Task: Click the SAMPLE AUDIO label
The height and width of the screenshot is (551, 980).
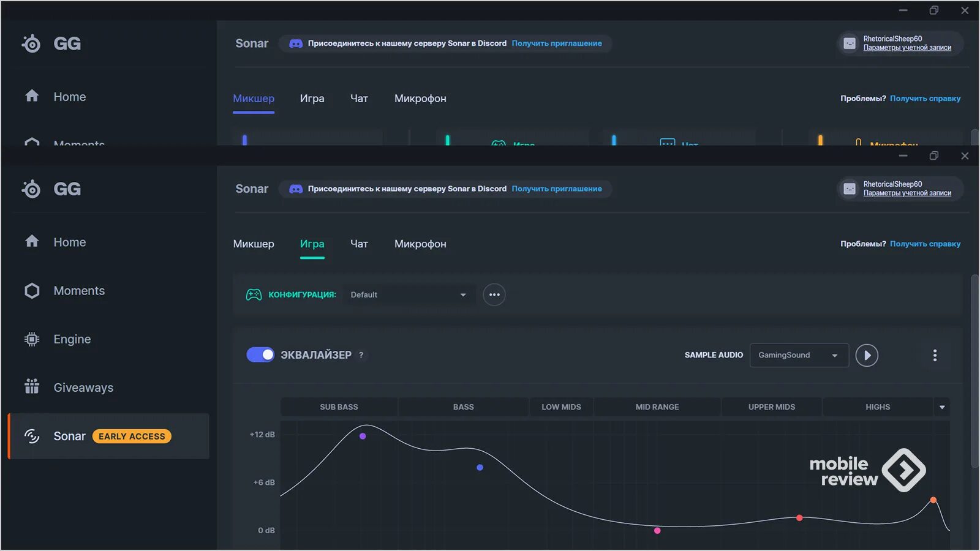Action: pyautogui.click(x=714, y=355)
